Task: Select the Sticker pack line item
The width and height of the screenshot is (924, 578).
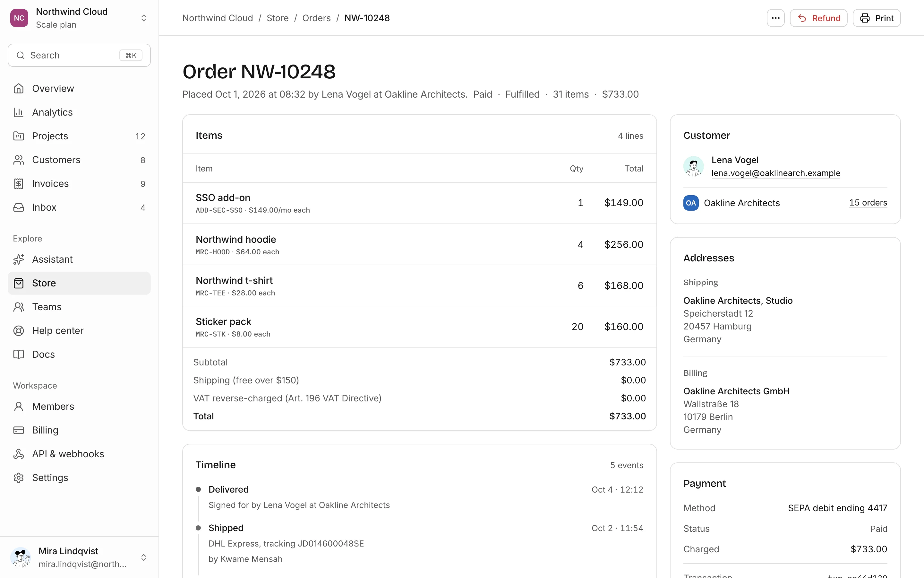Action: point(419,327)
